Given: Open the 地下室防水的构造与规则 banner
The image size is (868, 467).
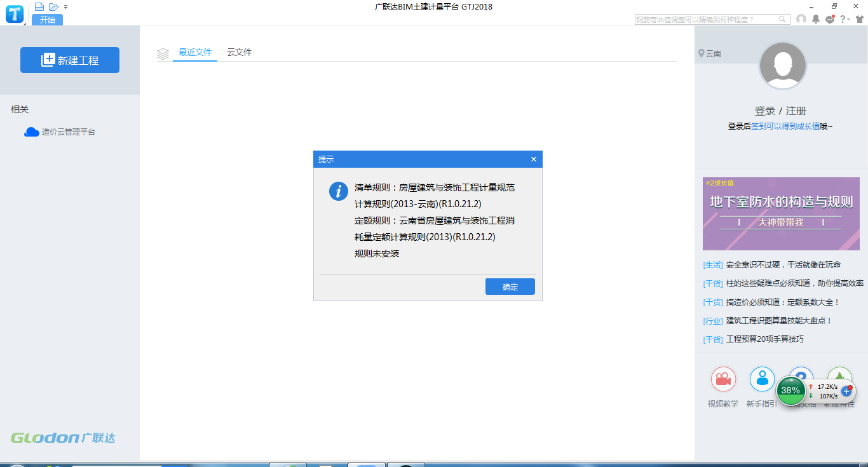Looking at the screenshot, I should (x=781, y=214).
